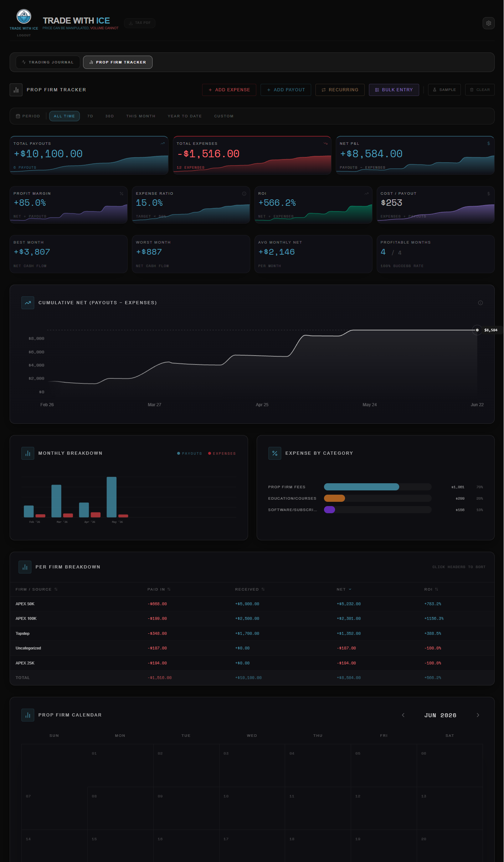Click the Education/Courses progress bar
This screenshot has height=862, width=504.
[x=377, y=499]
